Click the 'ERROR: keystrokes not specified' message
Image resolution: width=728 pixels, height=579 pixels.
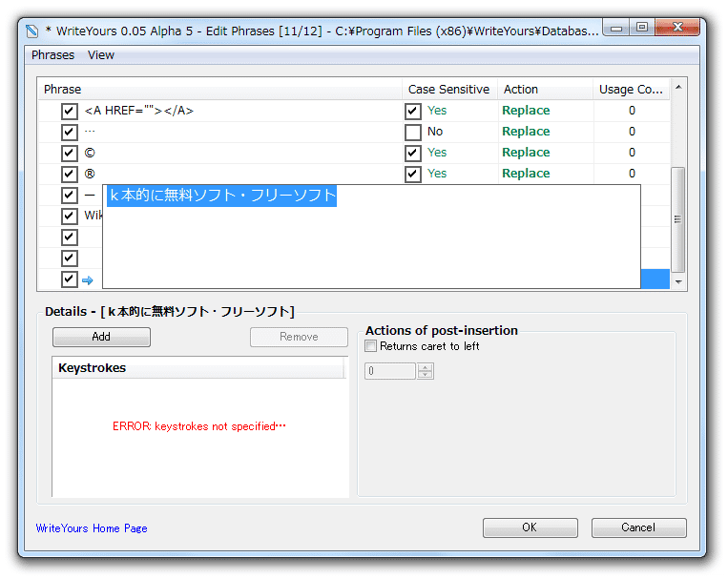[x=199, y=426]
